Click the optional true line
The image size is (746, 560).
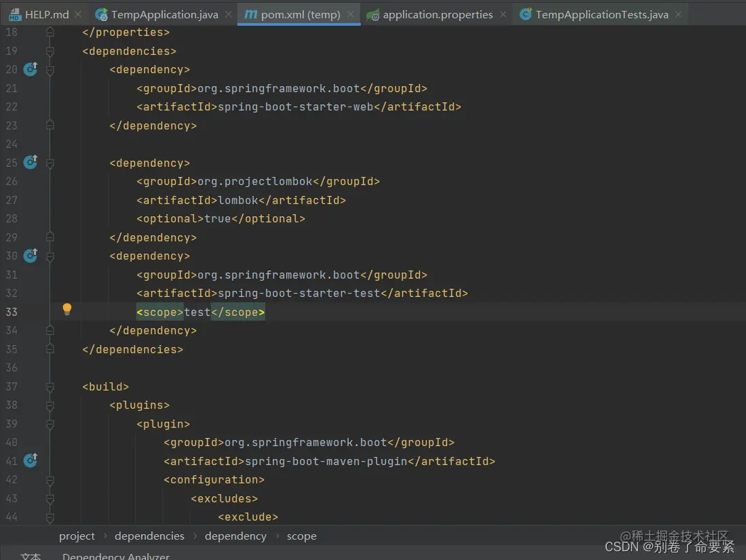click(x=221, y=218)
